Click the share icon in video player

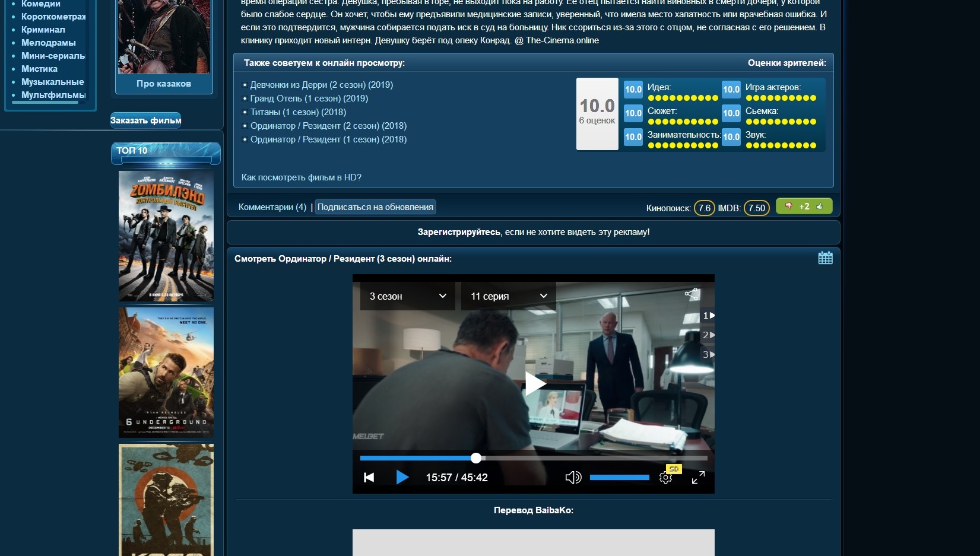point(692,294)
